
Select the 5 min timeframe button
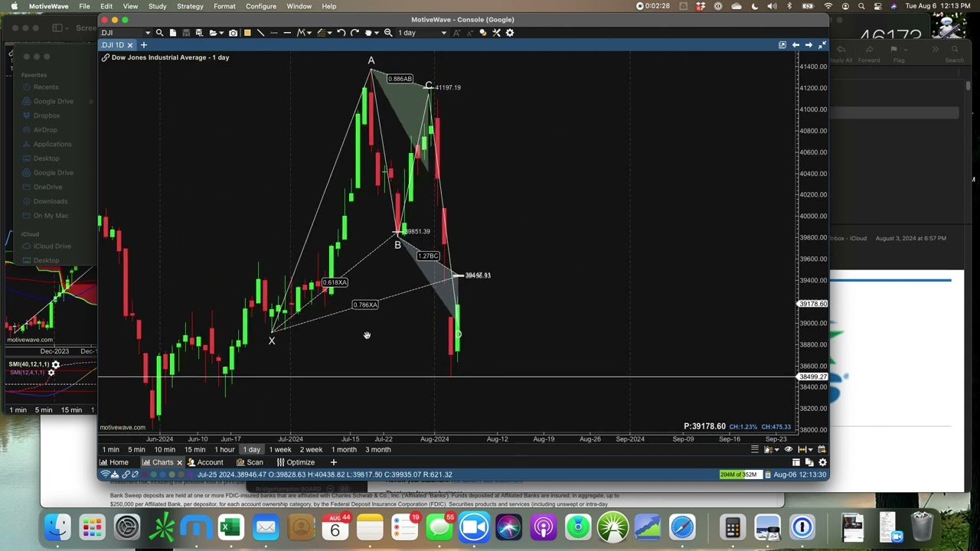[136, 449]
